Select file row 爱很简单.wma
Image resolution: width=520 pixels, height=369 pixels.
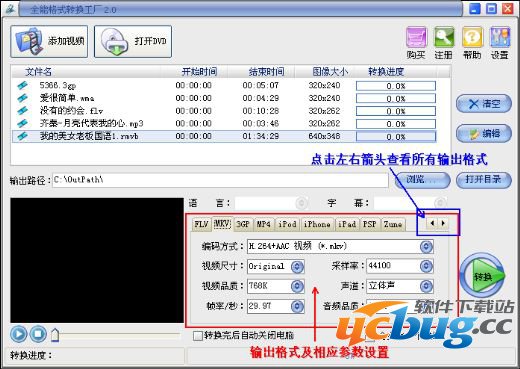tap(224, 98)
